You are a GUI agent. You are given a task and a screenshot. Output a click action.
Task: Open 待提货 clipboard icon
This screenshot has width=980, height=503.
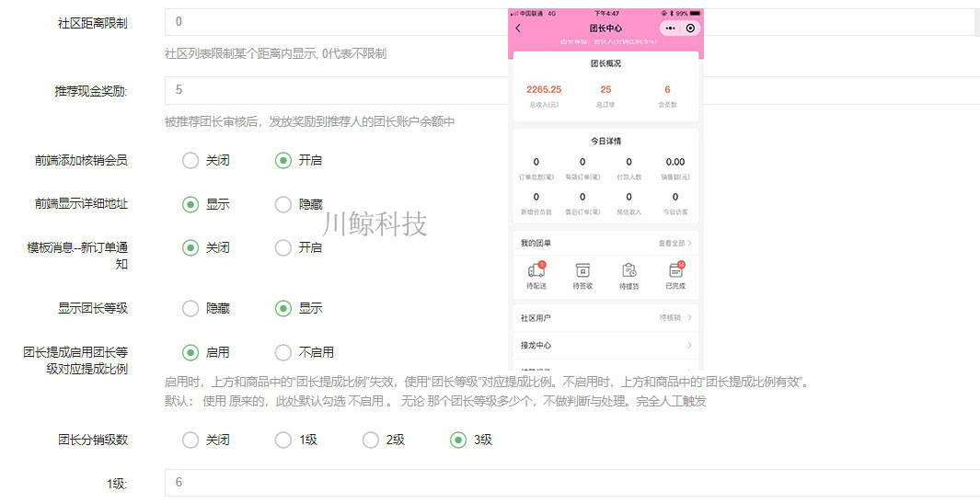tap(628, 270)
